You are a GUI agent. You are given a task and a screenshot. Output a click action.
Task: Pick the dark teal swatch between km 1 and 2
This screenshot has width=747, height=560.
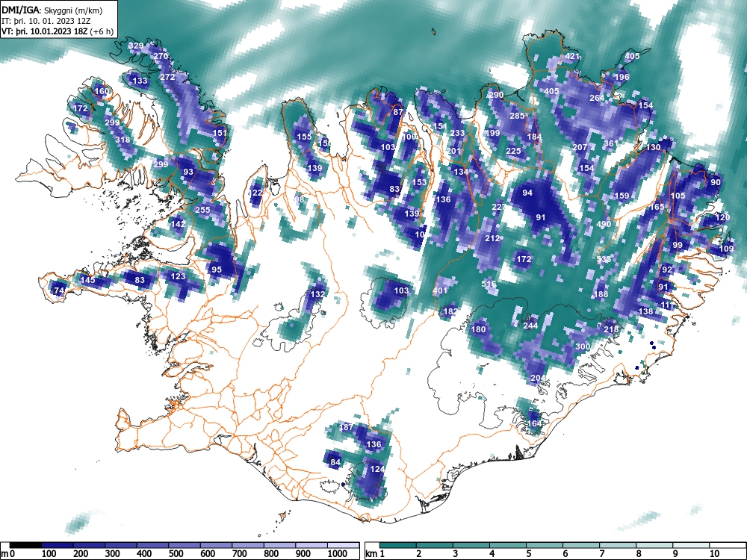coord(399,545)
